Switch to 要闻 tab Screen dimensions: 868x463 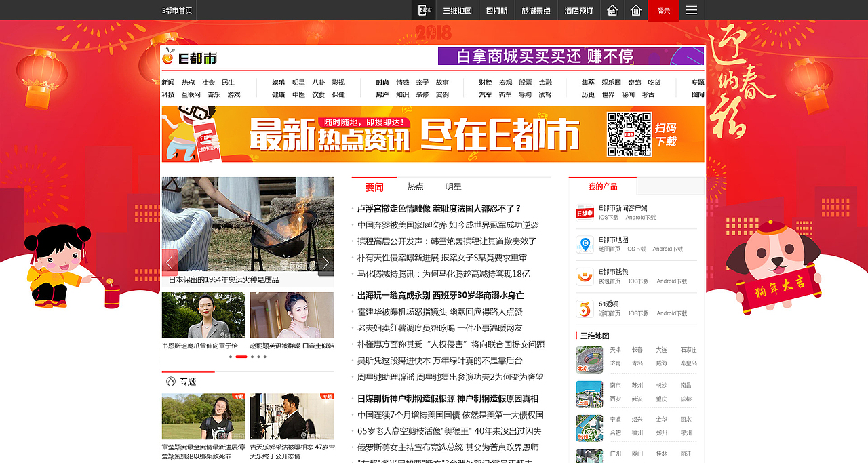pyautogui.click(x=374, y=187)
